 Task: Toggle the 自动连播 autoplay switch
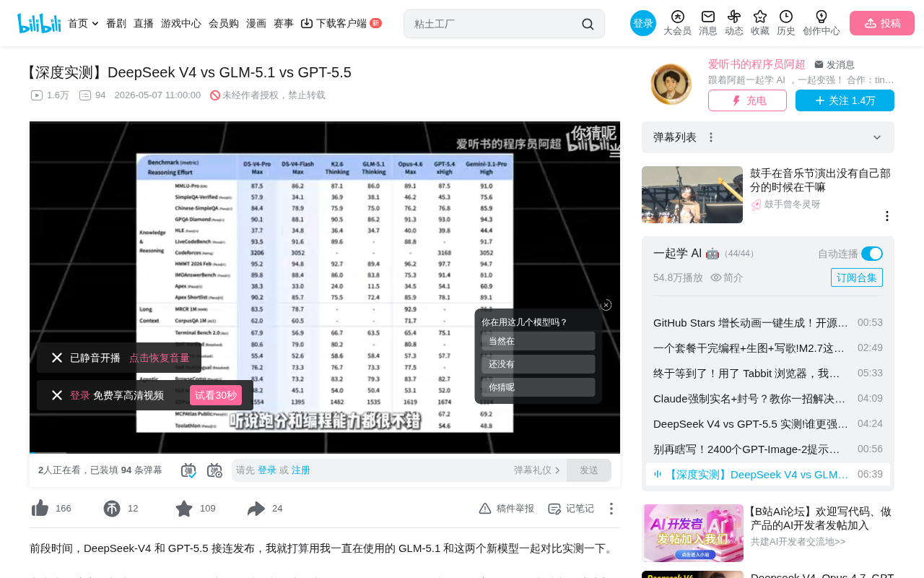pos(872,254)
